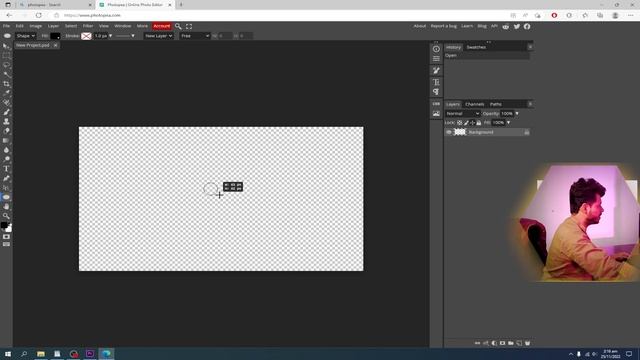Toggle Background layer visibility eye
Viewport: 640px width, 360px height.
pyautogui.click(x=449, y=132)
